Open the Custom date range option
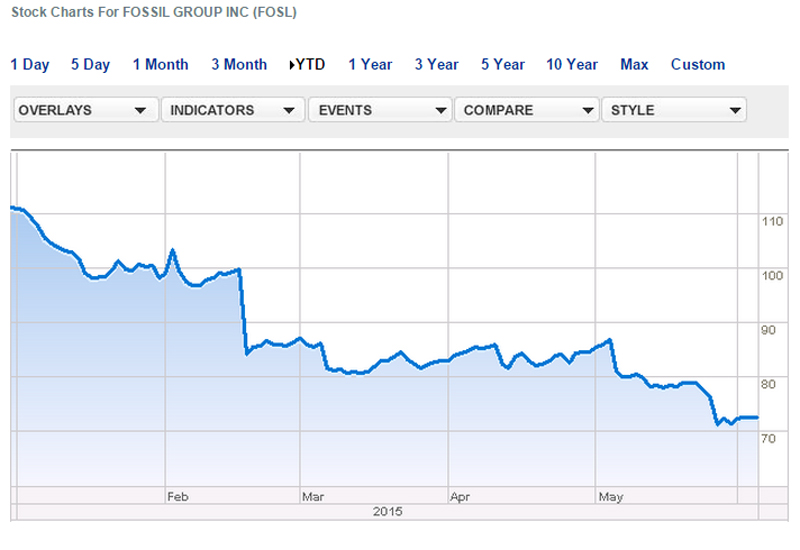 pyautogui.click(x=697, y=64)
